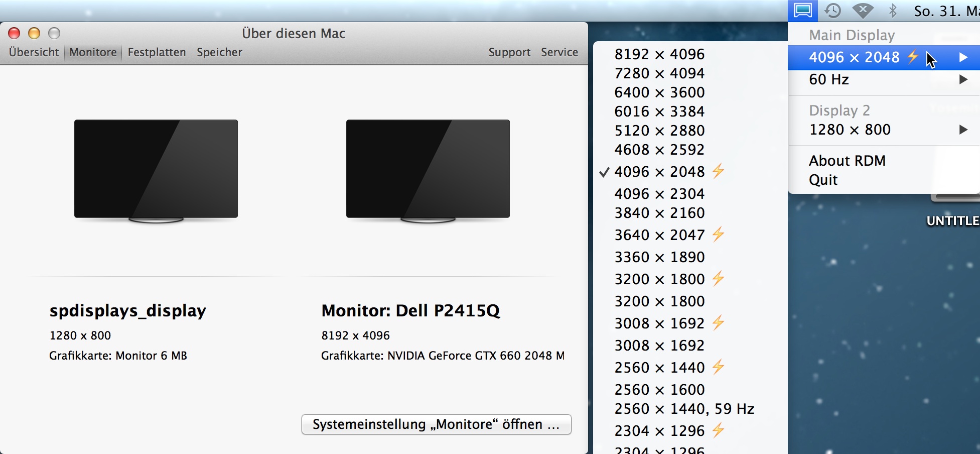Select the spdisplays_display monitor thumbnail

click(x=156, y=171)
